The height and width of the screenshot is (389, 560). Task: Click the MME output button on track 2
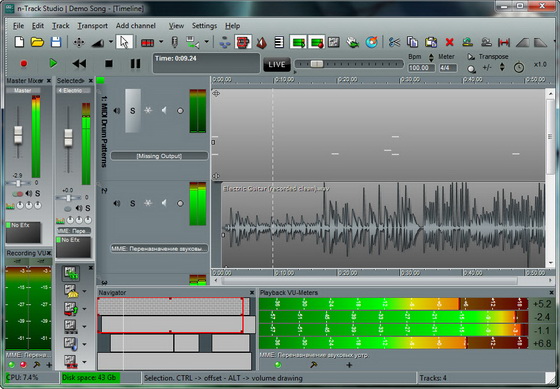click(x=159, y=249)
